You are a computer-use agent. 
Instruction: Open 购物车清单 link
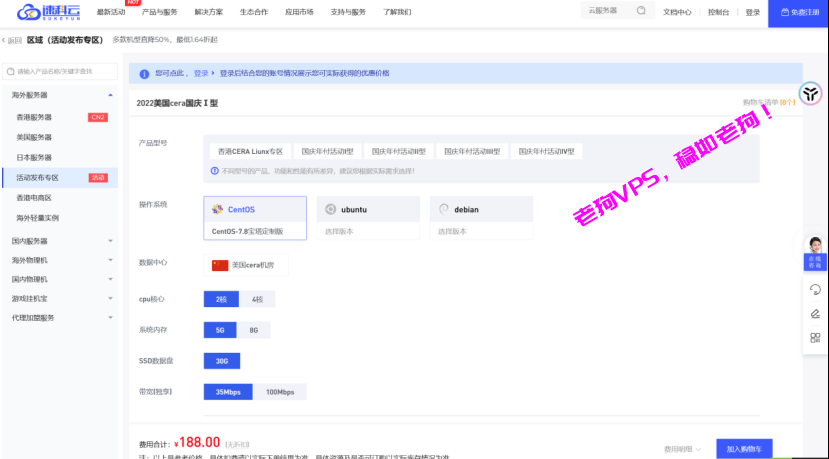pyautogui.click(x=769, y=103)
